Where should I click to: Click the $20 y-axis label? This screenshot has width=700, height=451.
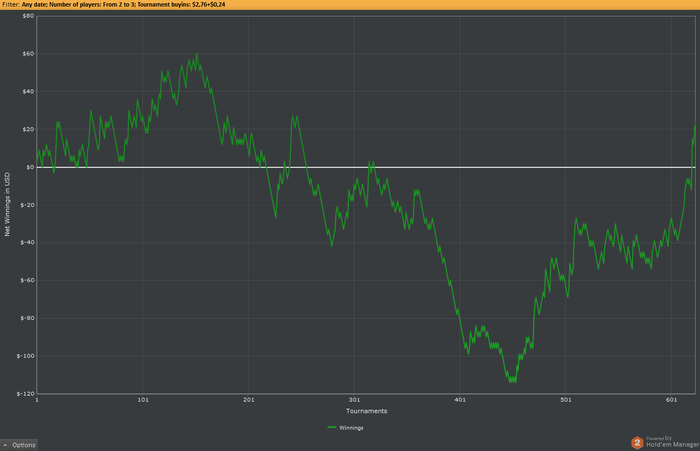(x=28, y=129)
